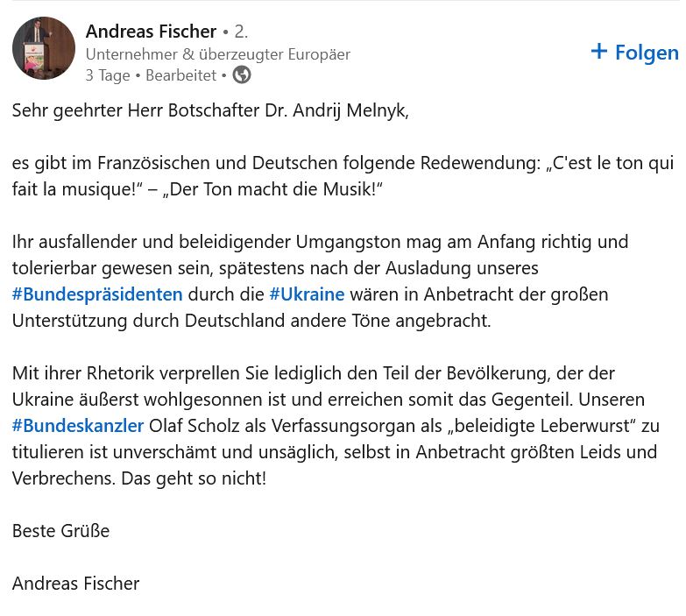Click the 3 Tage timestamp
This screenshot has height=616, width=686.
coord(108,75)
